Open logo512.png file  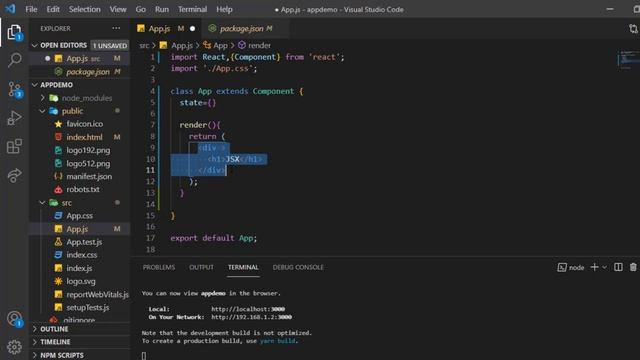pos(80,164)
